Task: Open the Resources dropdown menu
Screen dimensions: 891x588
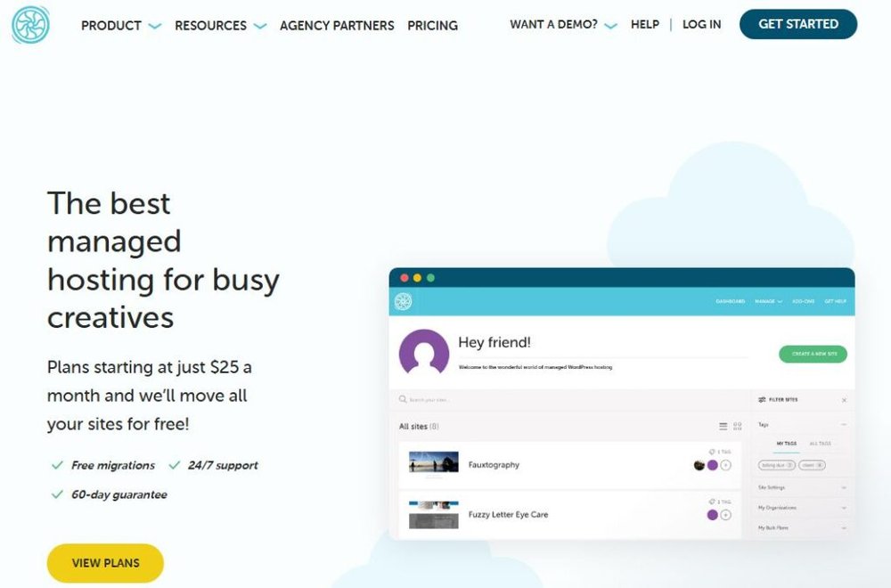Action: (x=220, y=26)
